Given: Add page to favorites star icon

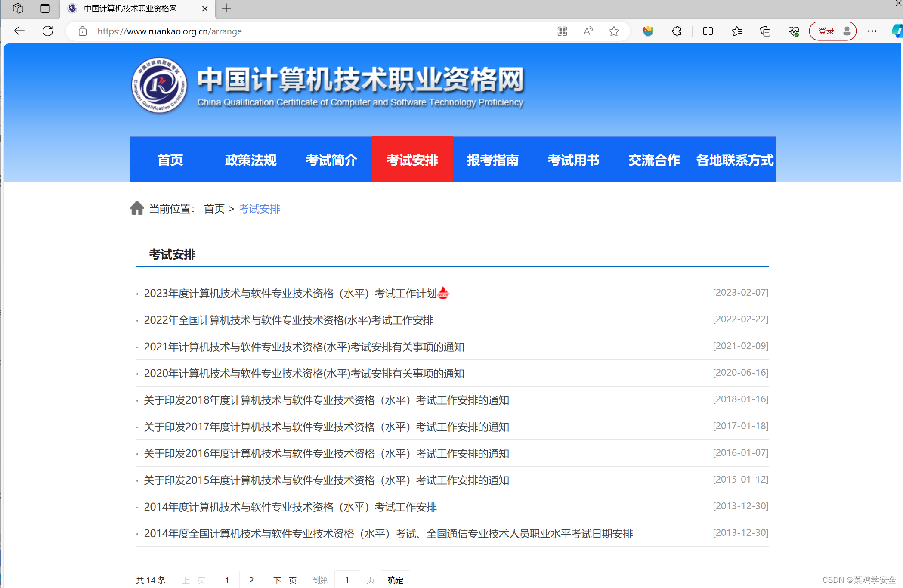Looking at the screenshot, I should (x=614, y=31).
